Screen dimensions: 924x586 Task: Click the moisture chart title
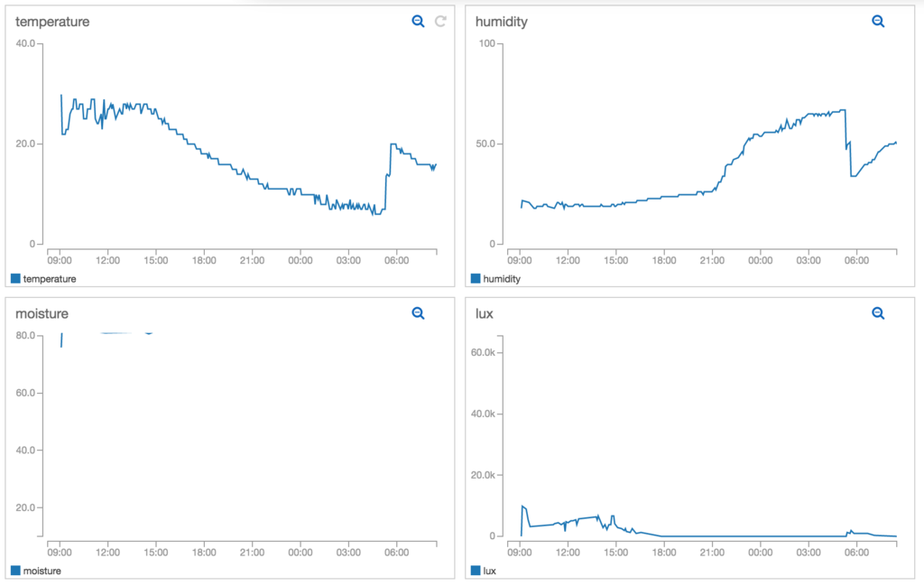pos(42,313)
